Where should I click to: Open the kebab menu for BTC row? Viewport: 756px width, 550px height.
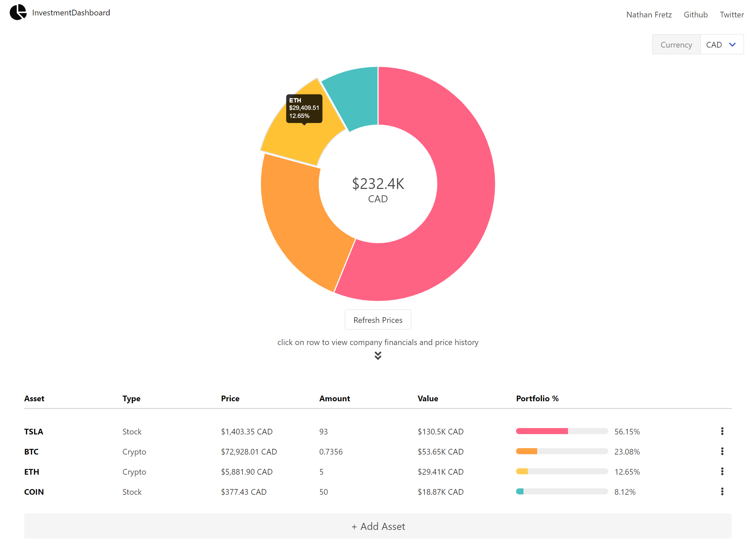pyautogui.click(x=722, y=452)
